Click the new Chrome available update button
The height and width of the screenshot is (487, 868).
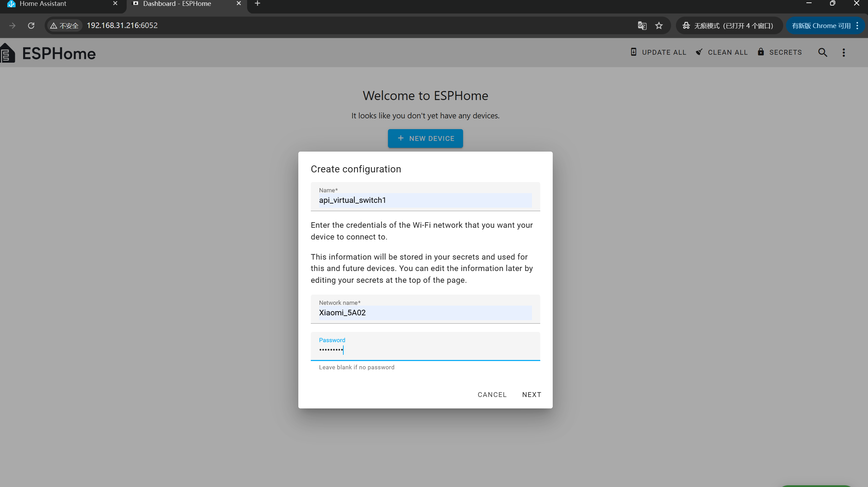(x=821, y=26)
